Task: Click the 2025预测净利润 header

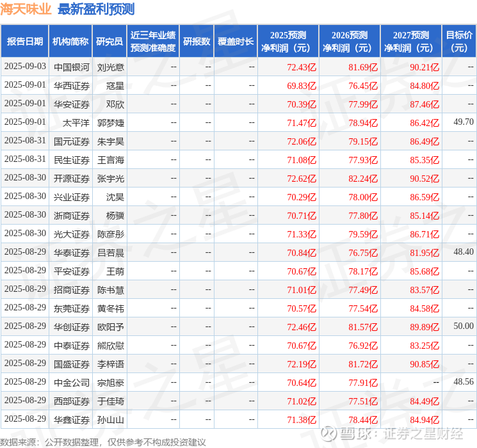Action: tap(288, 42)
